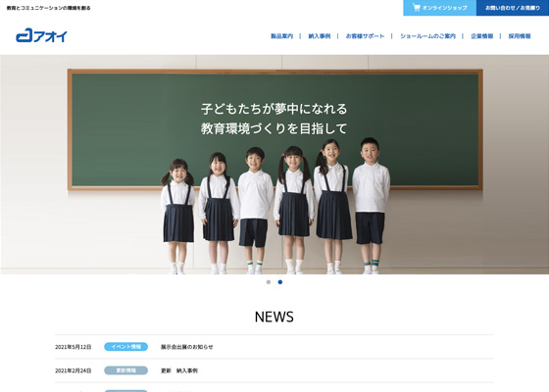
Task: Click the 更新情報 category badge
Action: coord(126,370)
